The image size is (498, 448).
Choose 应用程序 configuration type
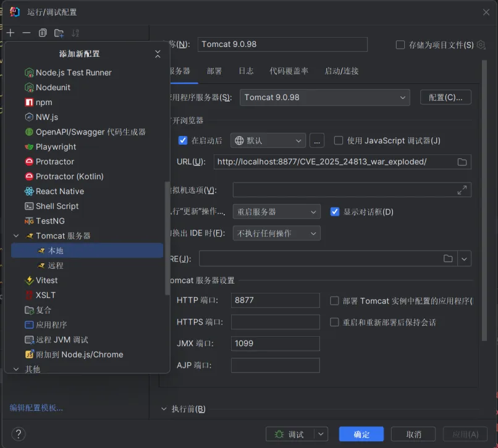tap(87, 324)
